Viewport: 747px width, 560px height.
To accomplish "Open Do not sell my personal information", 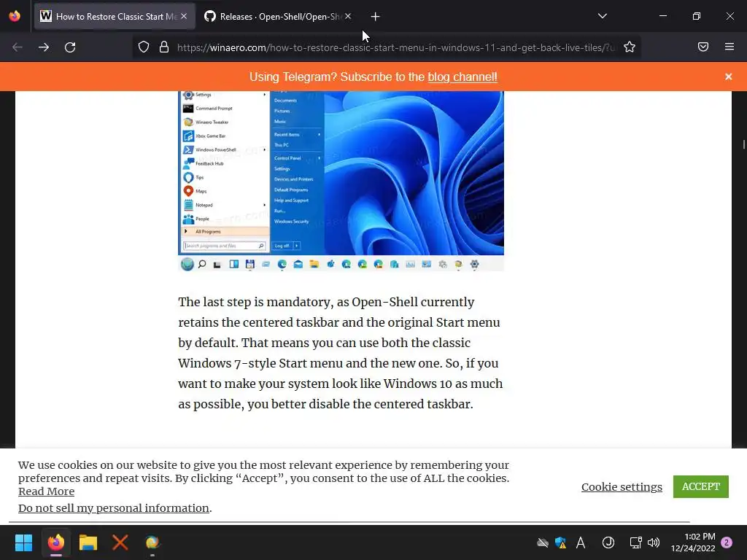I will (113, 508).
